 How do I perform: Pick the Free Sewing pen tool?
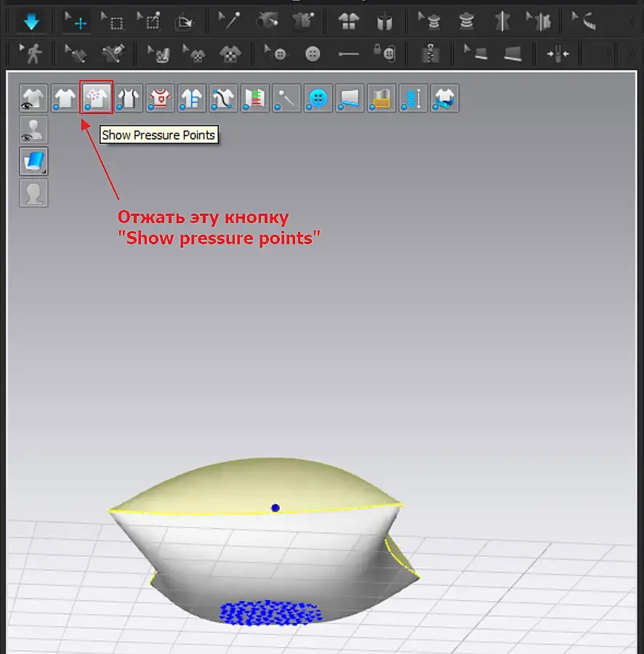coord(113,53)
